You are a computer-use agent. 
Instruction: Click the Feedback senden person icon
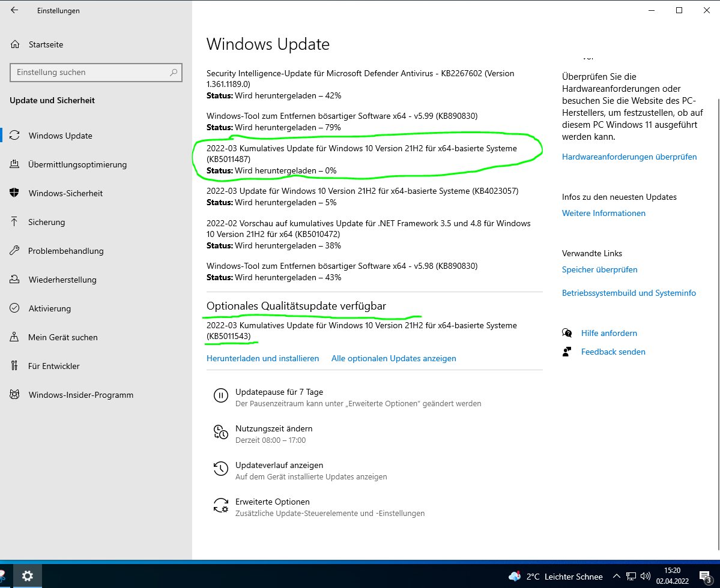(567, 352)
